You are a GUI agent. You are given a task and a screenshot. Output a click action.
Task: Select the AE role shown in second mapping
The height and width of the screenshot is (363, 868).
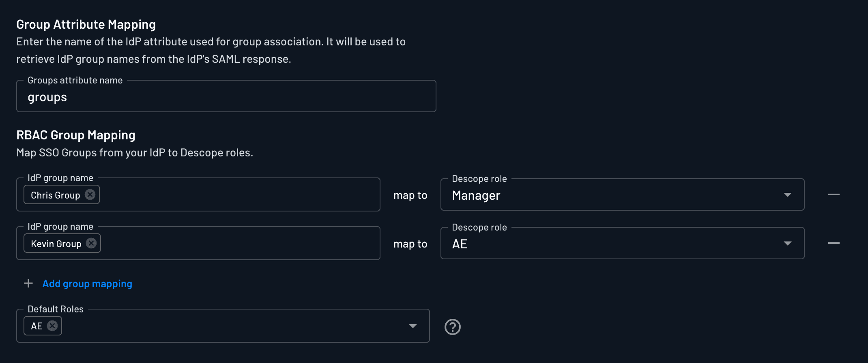click(460, 244)
